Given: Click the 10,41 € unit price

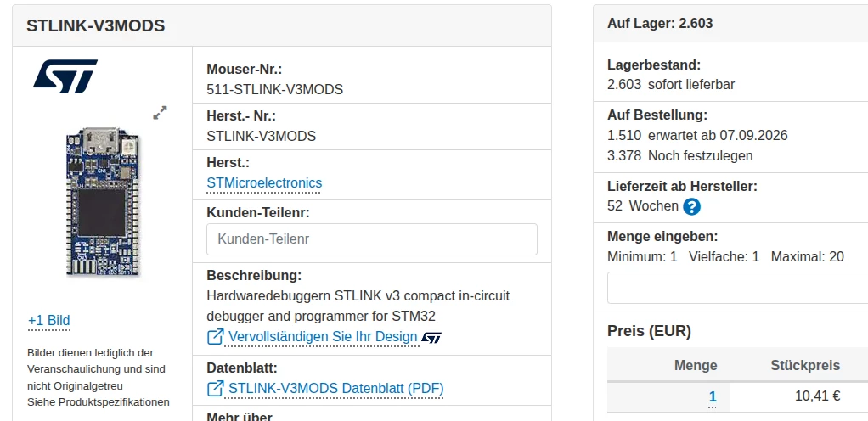Looking at the screenshot, I should click(818, 396).
